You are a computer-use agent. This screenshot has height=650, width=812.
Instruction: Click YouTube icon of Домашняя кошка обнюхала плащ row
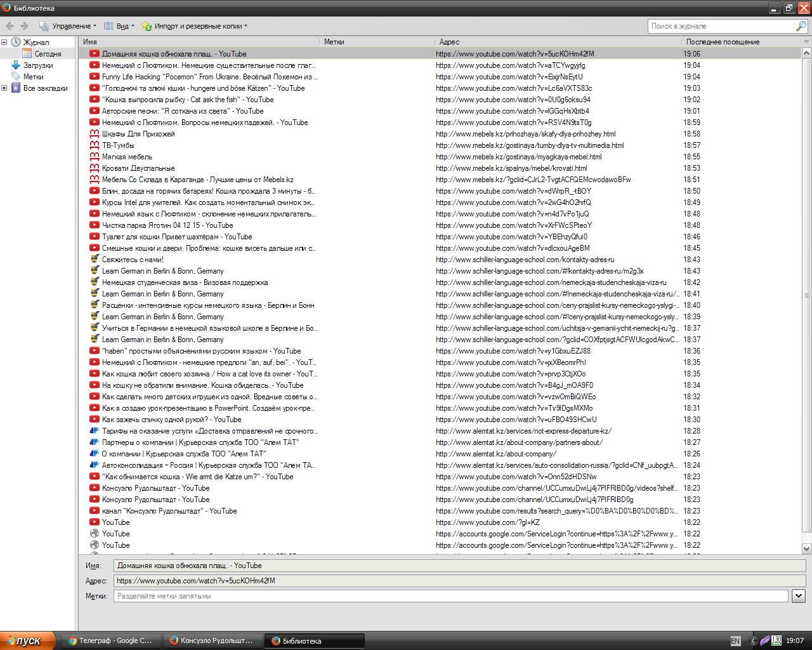(x=95, y=54)
